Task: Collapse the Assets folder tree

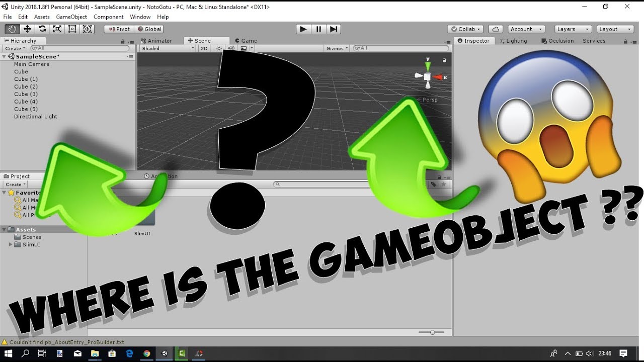Action: (4, 230)
